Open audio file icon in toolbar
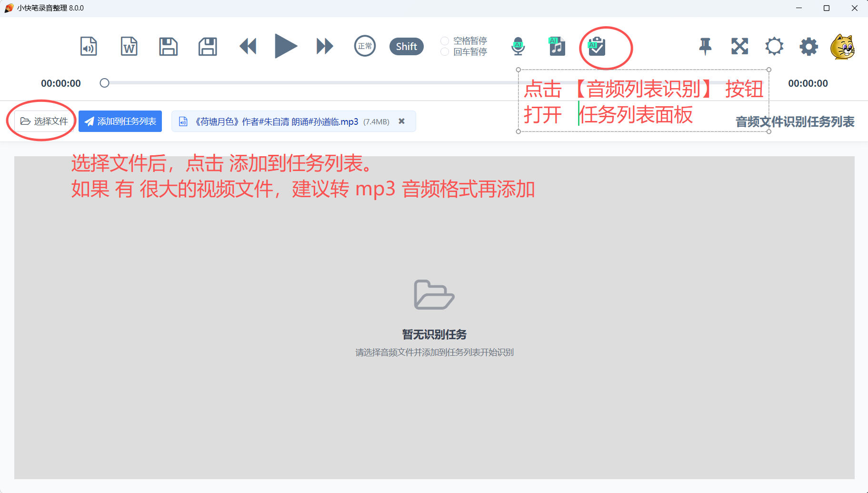This screenshot has height=493, width=868. point(89,47)
